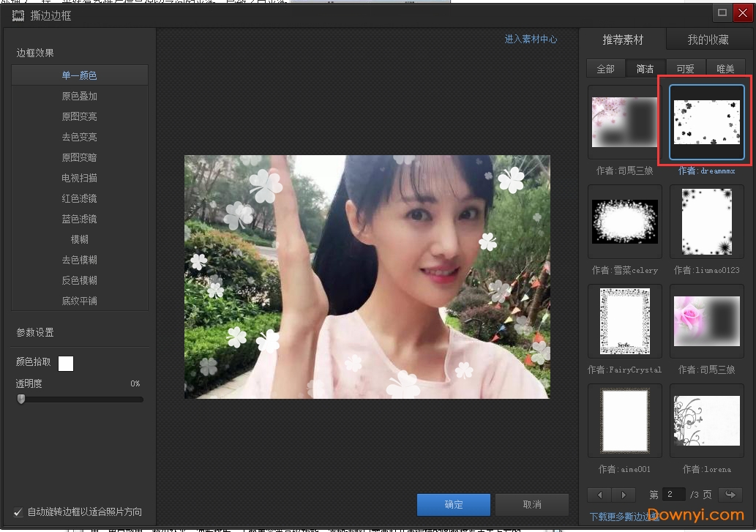
Task: Click the 确定 button
Action: (453, 505)
